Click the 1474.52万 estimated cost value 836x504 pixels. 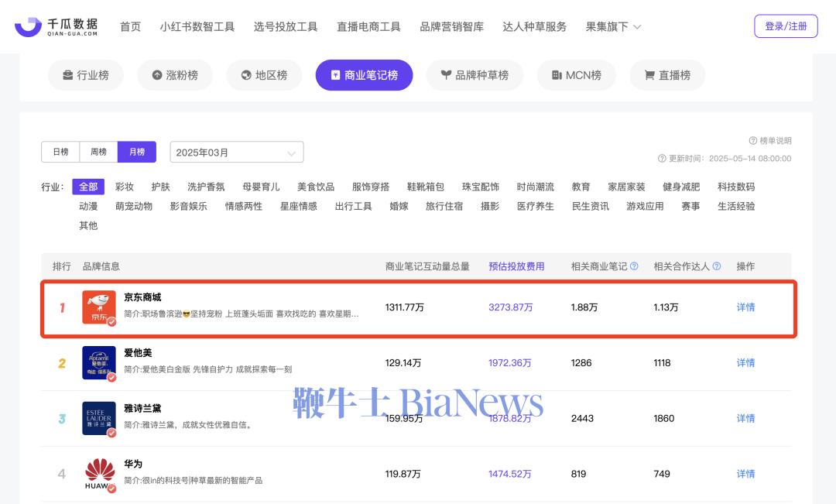[x=510, y=474]
